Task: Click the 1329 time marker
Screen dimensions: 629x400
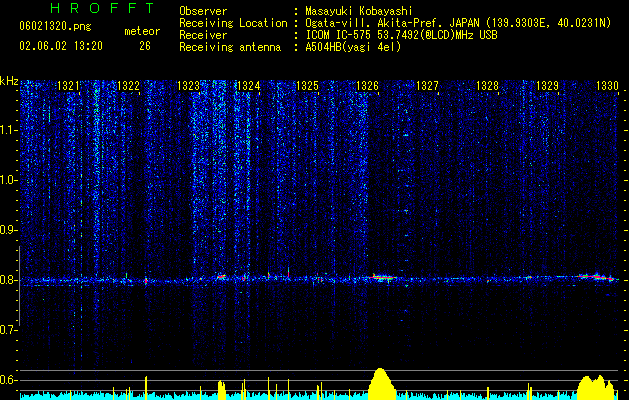Action: [x=547, y=86]
